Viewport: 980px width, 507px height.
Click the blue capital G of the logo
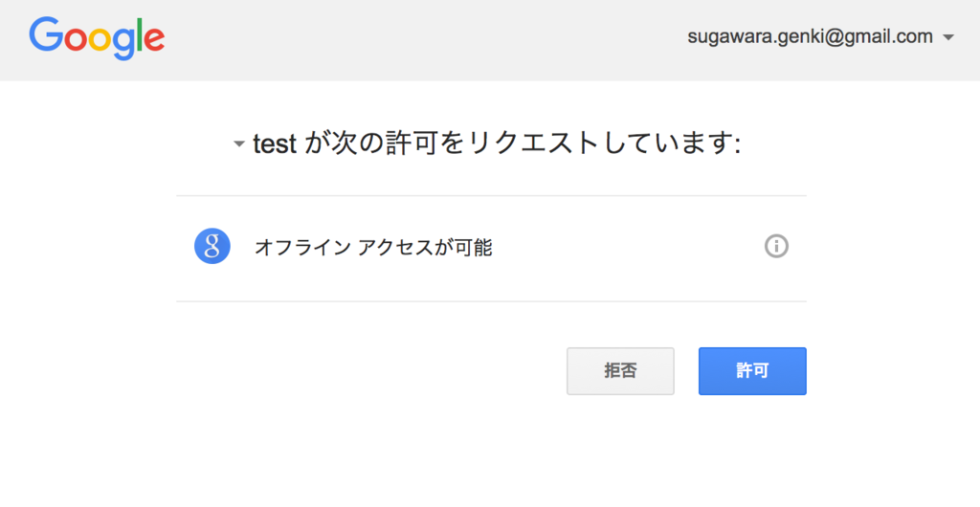click(x=45, y=36)
